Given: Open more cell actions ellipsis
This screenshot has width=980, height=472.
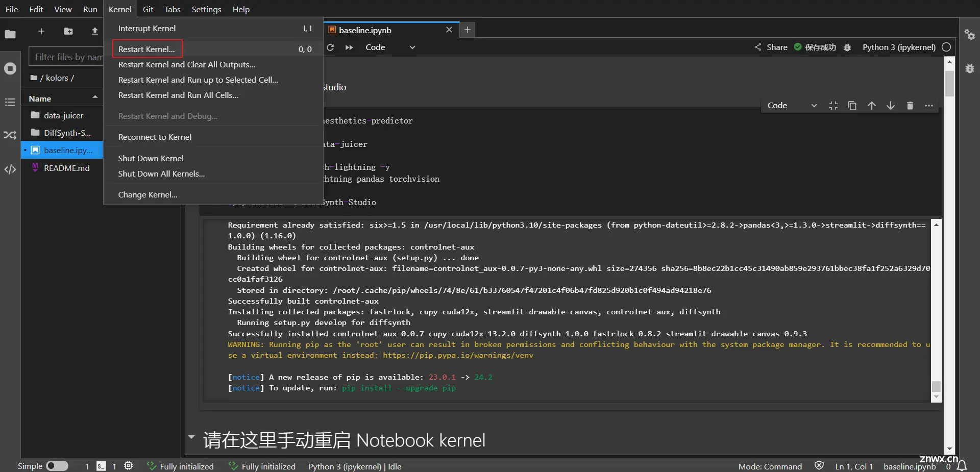Looking at the screenshot, I should (929, 106).
